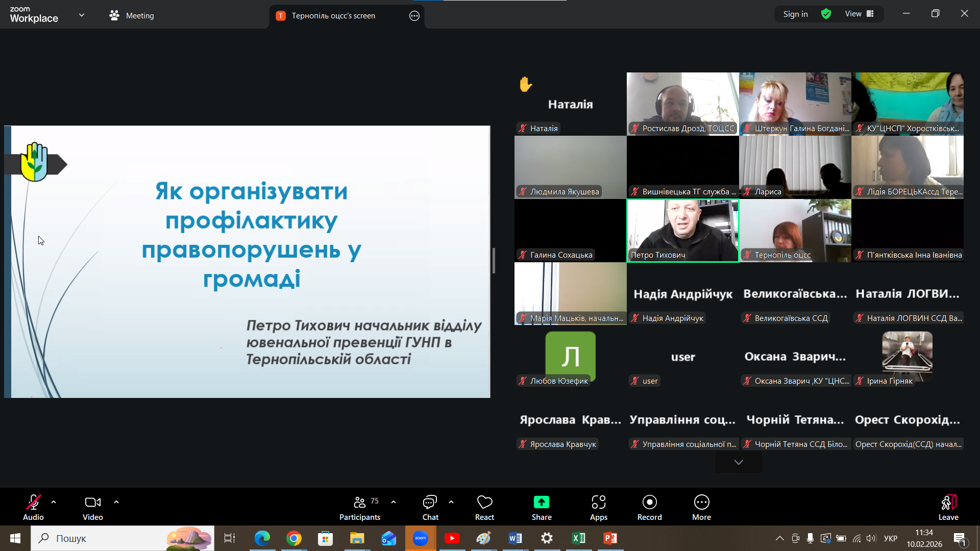
Task: Select Петро Тихович video thumbnail
Action: pos(682,230)
